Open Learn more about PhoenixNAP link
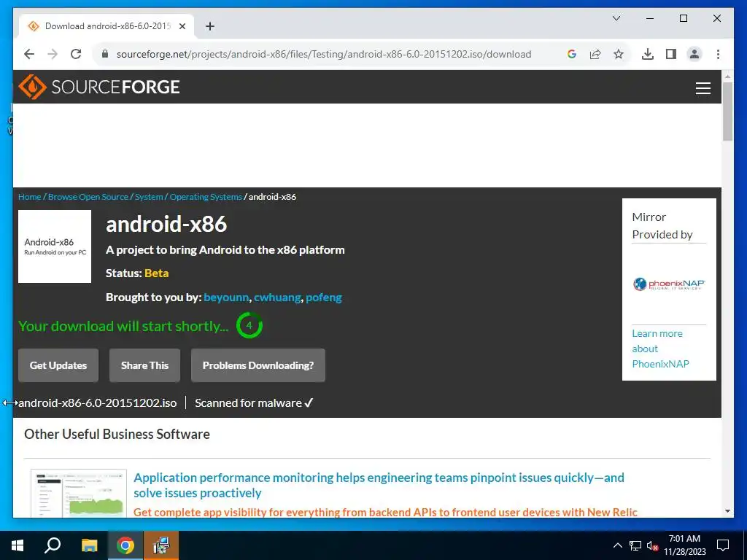Image resolution: width=747 pixels, height=560 pixels. pyautogui.click(x=660, y=349)
